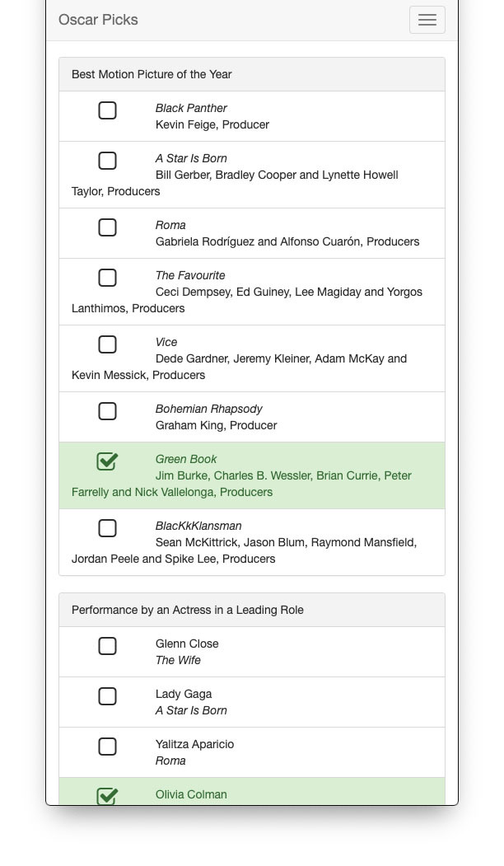This screenshot has width=504, height=866.
Task: Click the BlacKkKlansman producers text
Action: pos(286,542)
